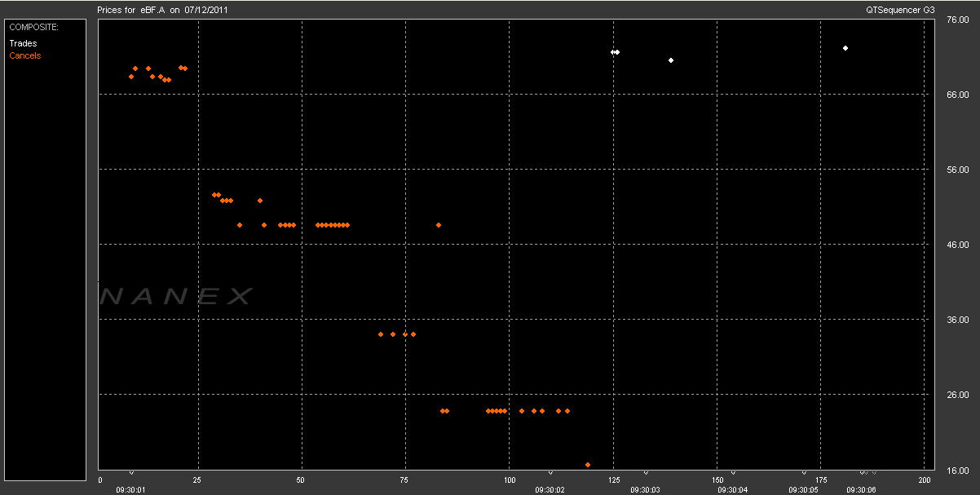
Task: Click the 09:30:02 time label
Action: click(550, 489)
